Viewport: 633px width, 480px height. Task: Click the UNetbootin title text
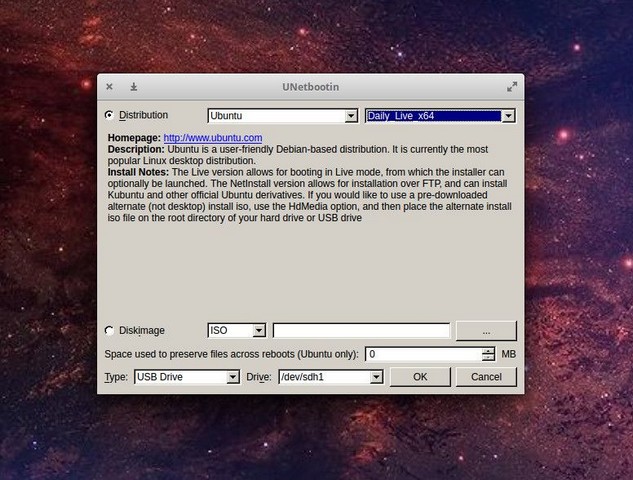coord(310,87)
